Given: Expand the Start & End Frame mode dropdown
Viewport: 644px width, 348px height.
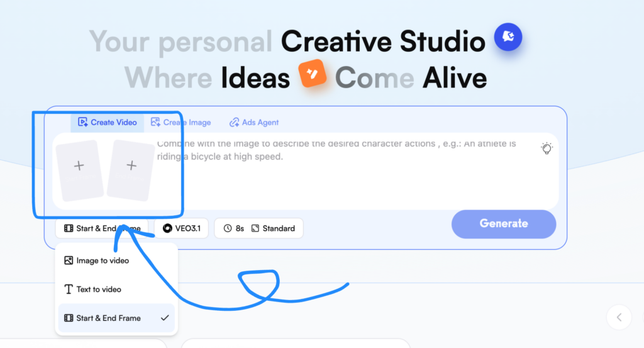Looking at the screenshot, I should click(x=101, y=228).
